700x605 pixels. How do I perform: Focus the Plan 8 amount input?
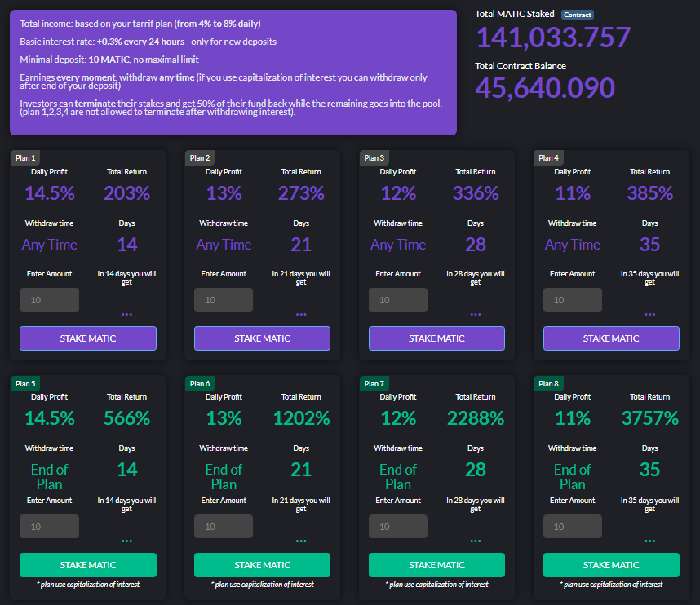coord(573,527)
